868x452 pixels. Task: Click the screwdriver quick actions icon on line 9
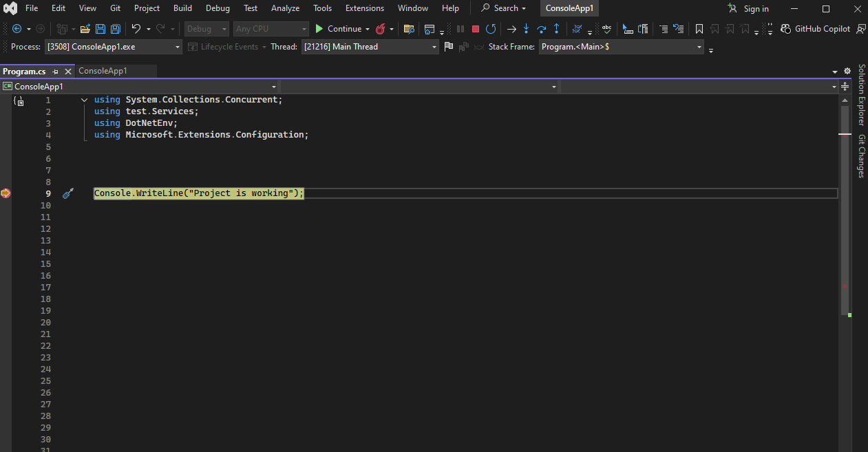point(67,194)
